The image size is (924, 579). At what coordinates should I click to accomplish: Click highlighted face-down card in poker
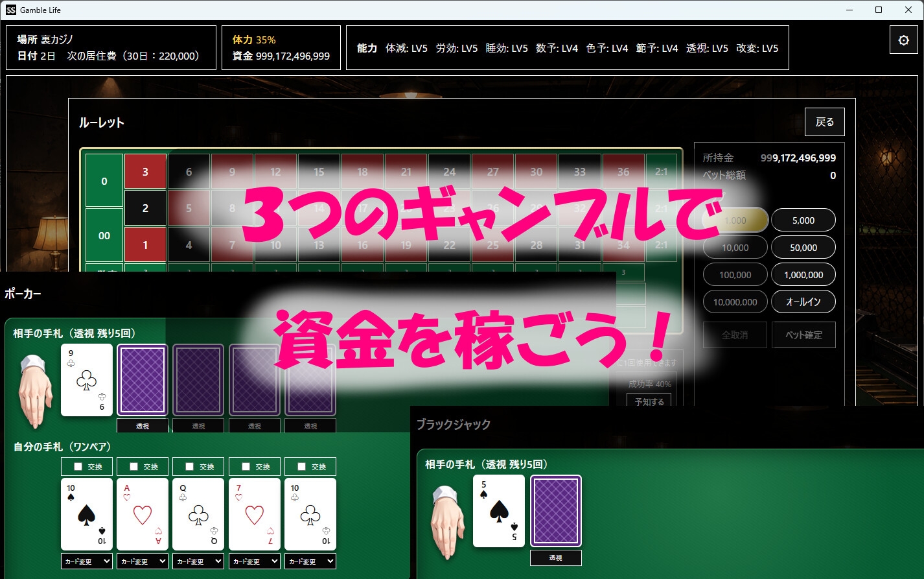tap(143, 380)
